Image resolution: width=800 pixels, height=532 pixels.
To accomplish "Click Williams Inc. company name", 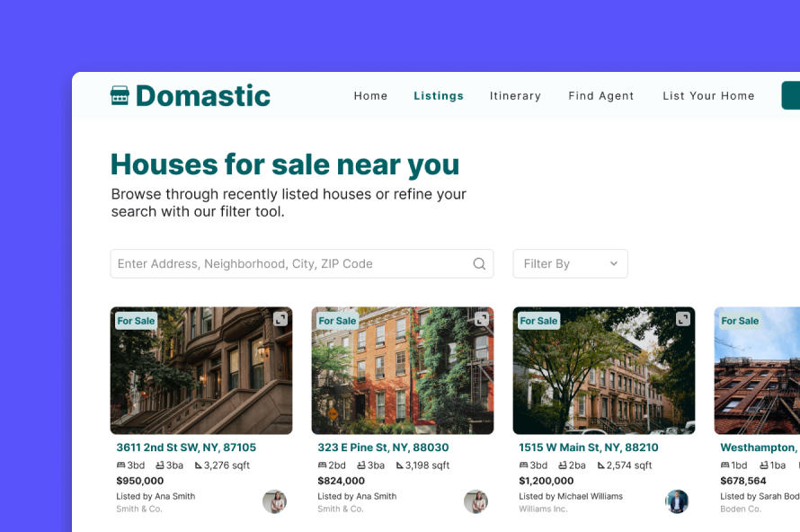I will click(543, 509).
